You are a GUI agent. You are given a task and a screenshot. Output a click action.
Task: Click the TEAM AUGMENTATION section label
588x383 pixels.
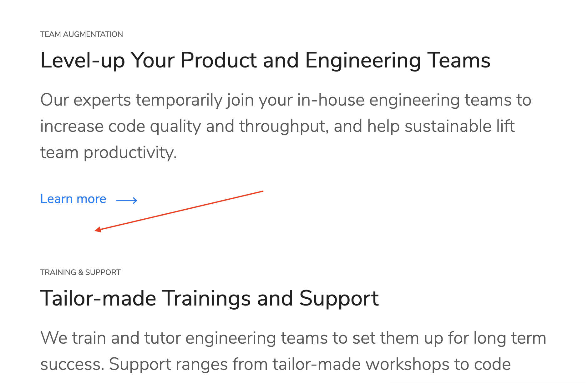[81, 34]
